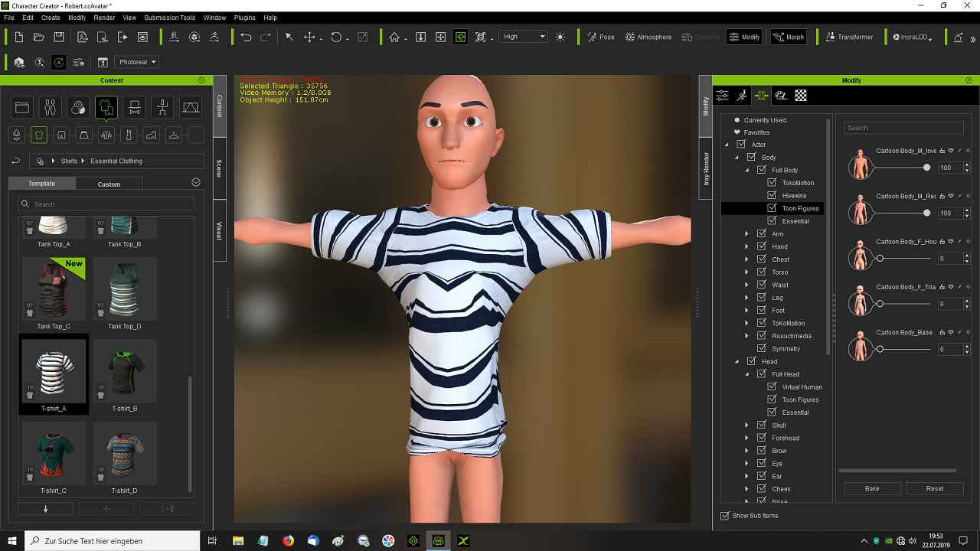Open the checkerboard Texture tab in Modify
Image resolution: width=980 pixels, height=551 pixels.
801,96
